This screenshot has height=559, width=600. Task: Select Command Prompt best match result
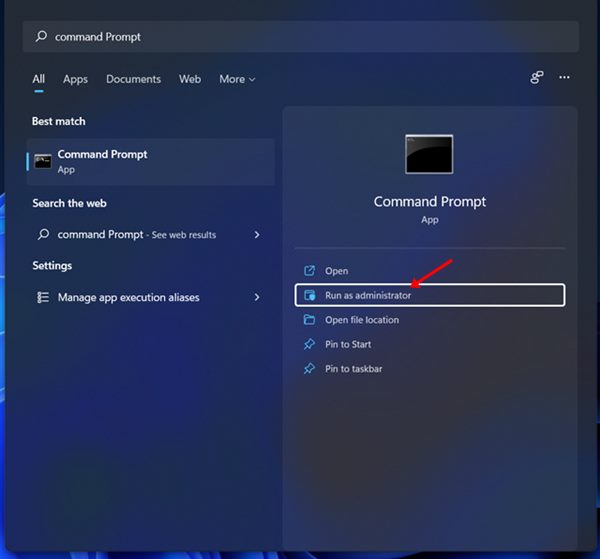click(151, 162)
